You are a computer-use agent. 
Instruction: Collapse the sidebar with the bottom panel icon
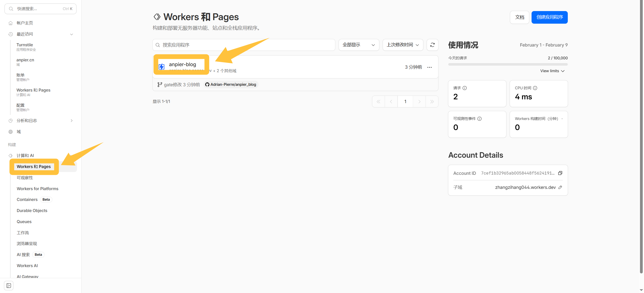tap(9, 285)
